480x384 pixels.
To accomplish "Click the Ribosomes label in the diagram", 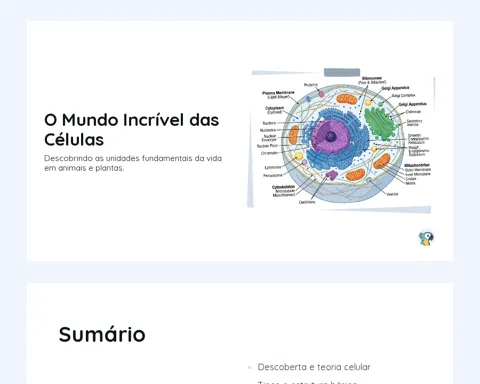I will pos(372,78).
